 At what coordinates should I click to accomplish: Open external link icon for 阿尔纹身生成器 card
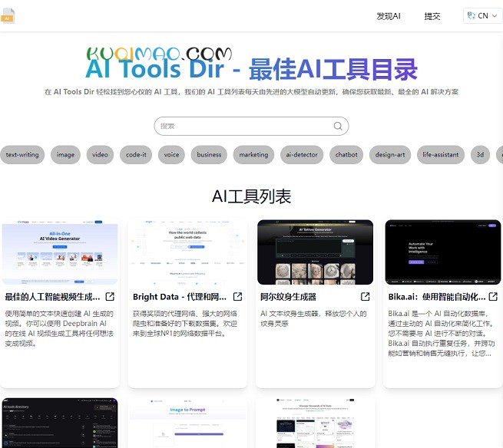pos(366,296)
